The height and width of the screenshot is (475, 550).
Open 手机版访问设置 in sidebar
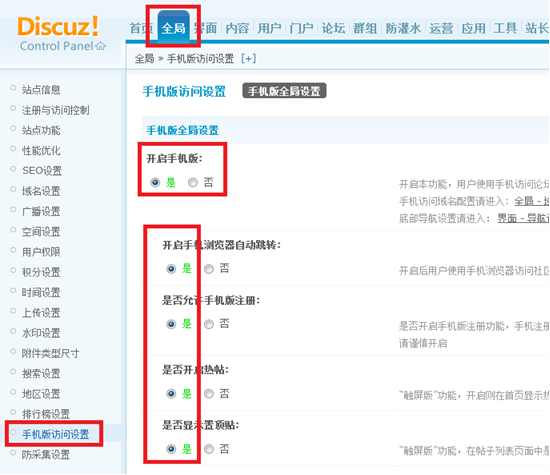55,434
